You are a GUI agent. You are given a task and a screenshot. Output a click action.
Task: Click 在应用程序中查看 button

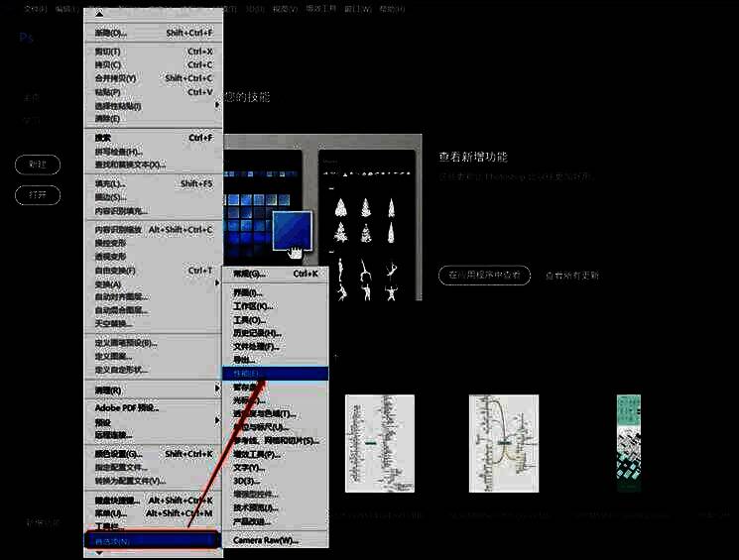(484, 275)
